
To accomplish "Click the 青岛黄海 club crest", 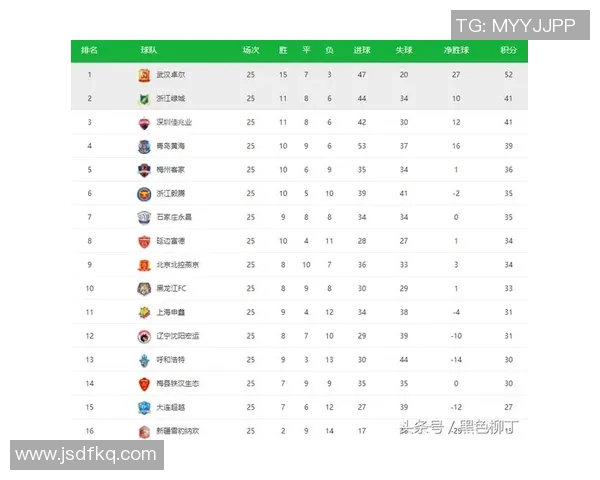I will click(x=144, y=146).
